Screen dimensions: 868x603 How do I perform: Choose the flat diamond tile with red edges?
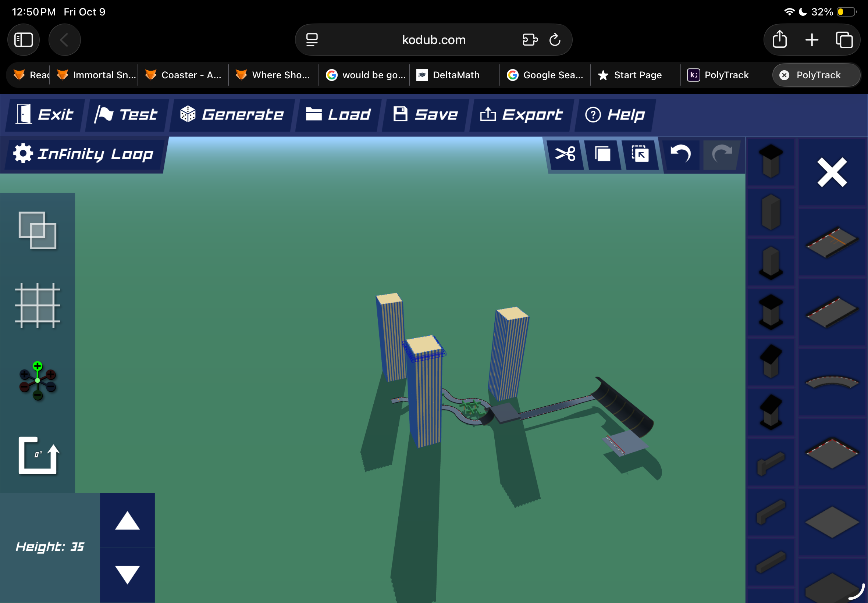(x=832, y=452)
